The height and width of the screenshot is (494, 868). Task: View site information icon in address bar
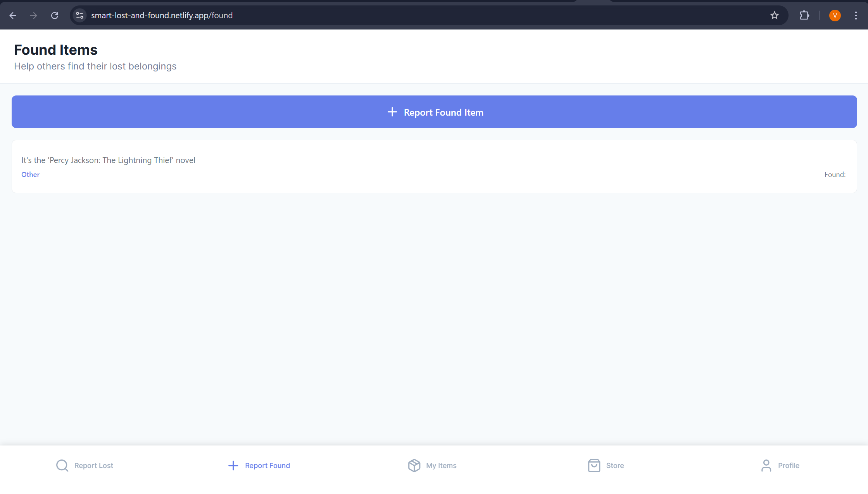(79, 16)
